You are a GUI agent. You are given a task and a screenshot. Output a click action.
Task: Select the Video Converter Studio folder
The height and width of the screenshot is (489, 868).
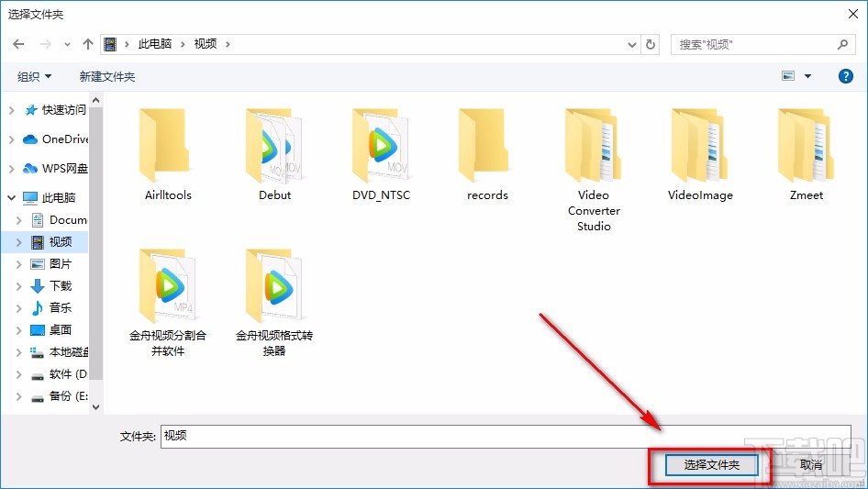click(x=594, y=170)
